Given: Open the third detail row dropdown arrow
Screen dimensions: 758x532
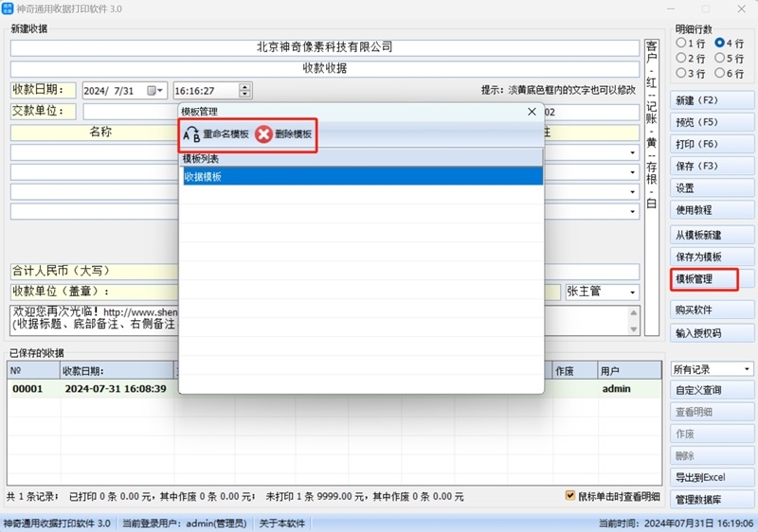Looking at the screenshot, I should point(632,191).
